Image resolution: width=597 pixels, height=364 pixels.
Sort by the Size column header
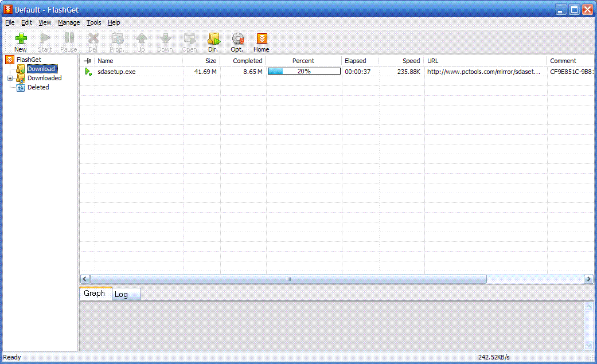point(201,61)
